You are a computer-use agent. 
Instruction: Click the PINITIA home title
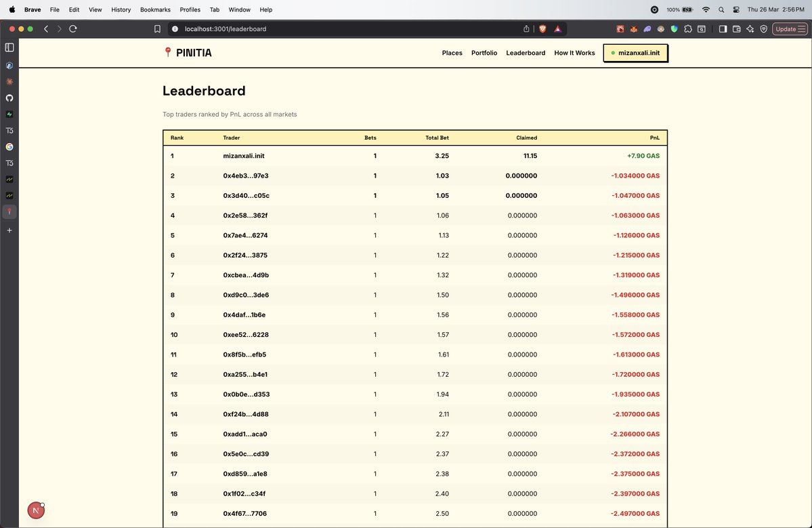[194, 53]
